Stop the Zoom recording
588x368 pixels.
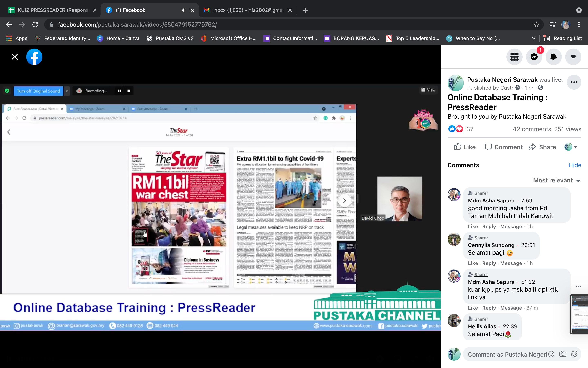(x=129, y=91)
